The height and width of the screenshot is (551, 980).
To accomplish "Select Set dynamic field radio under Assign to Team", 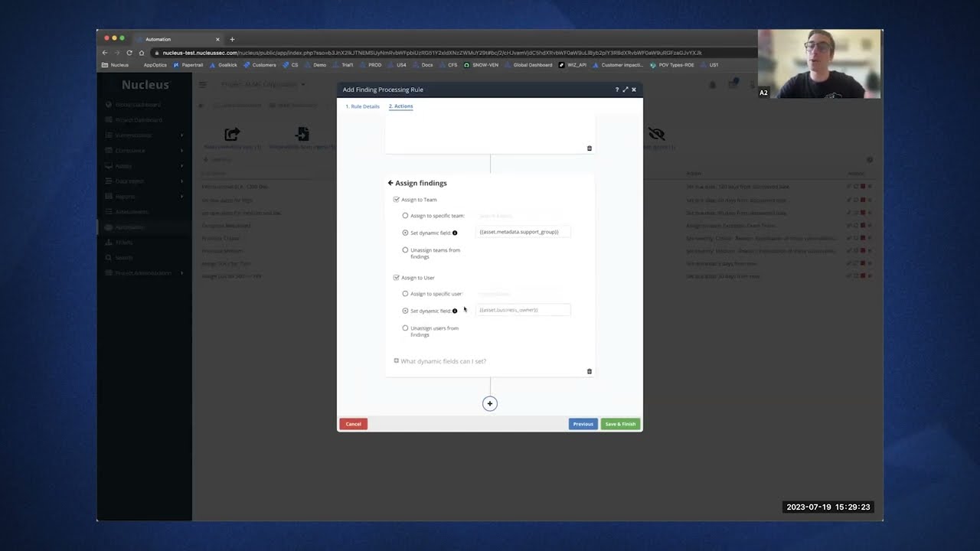I will [x=406, y=233].
